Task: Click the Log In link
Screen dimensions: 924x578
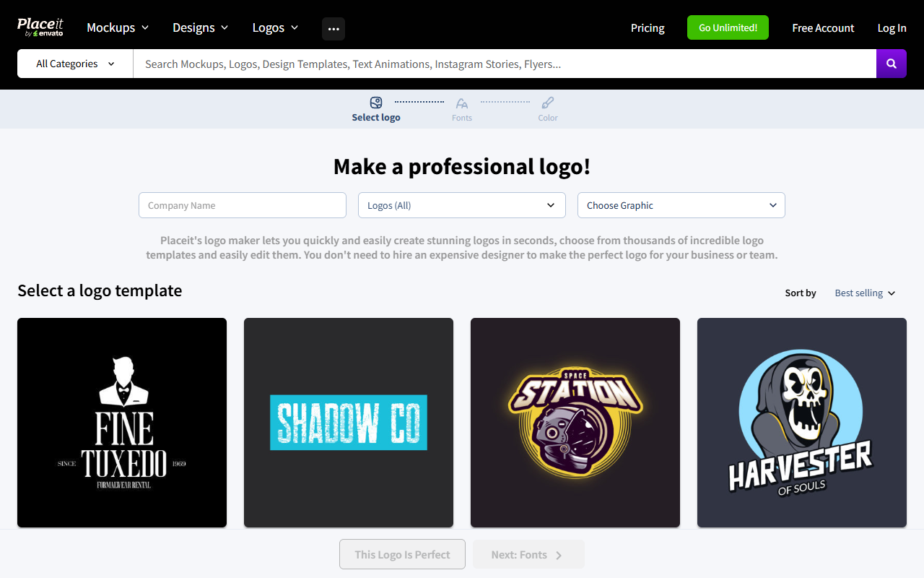Action: coord(892,27)
